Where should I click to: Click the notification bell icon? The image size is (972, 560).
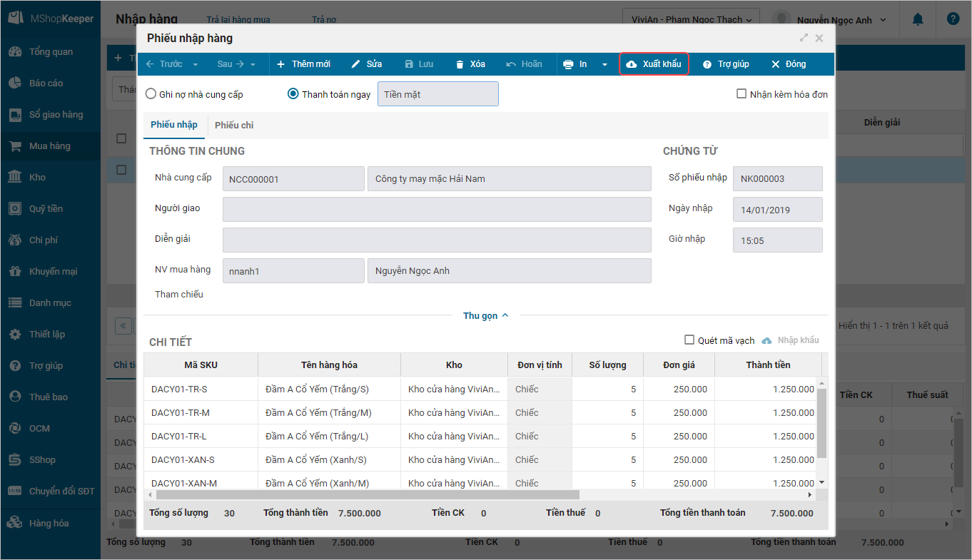(918, 19)
